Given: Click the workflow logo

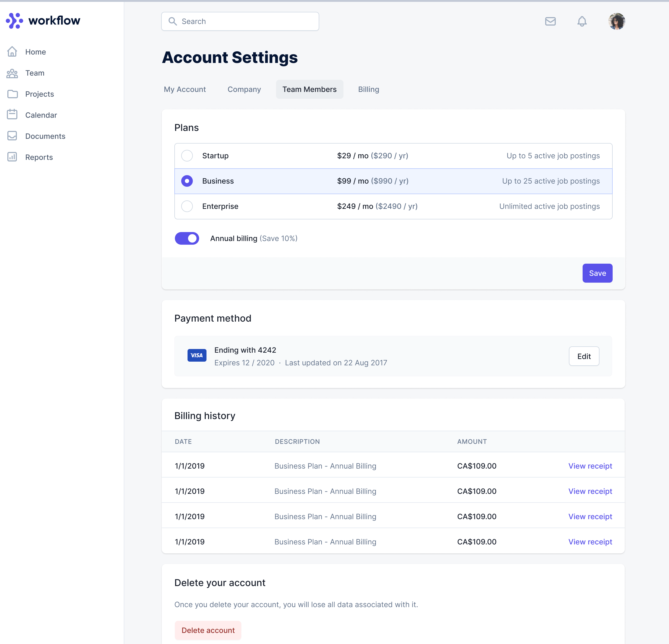Looking at the screenshot, I should [x=43, y=21].
